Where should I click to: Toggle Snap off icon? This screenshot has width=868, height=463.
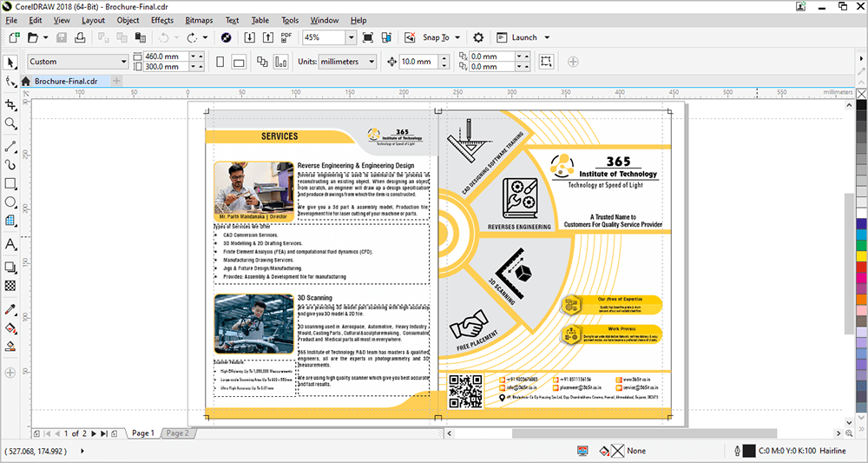411,37
